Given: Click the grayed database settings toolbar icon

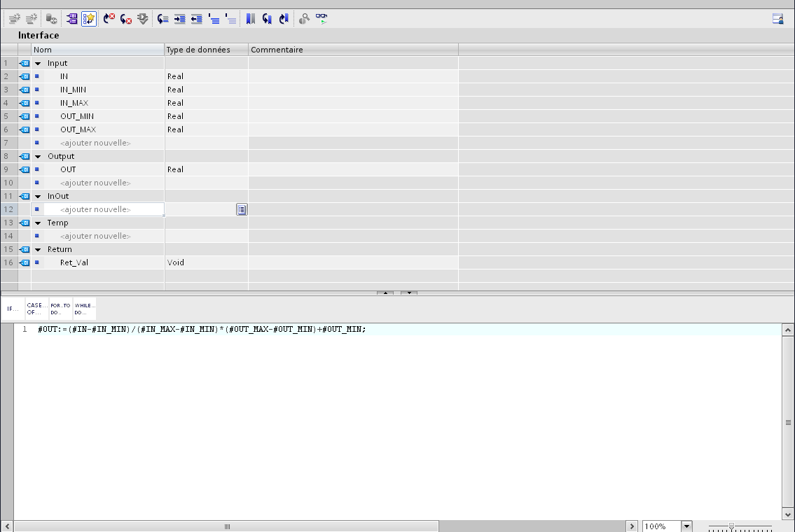Looking at the screenshot, I should [x=51, y=19].
